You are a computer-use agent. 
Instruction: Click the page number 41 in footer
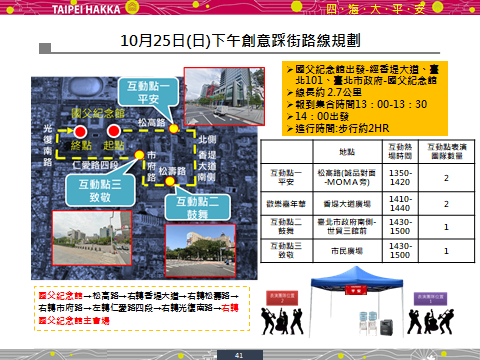click(x=239, y=355)
